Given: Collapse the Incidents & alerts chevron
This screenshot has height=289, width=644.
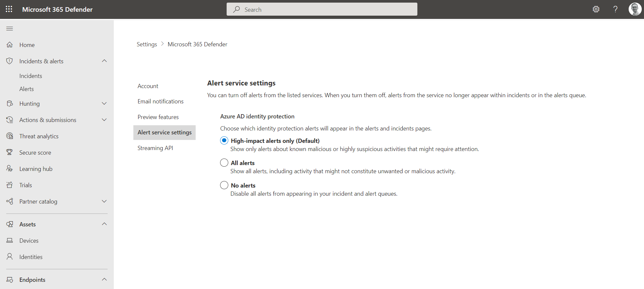Looking at the screenshot, I should pyautogui.click(x=104, y=61).
